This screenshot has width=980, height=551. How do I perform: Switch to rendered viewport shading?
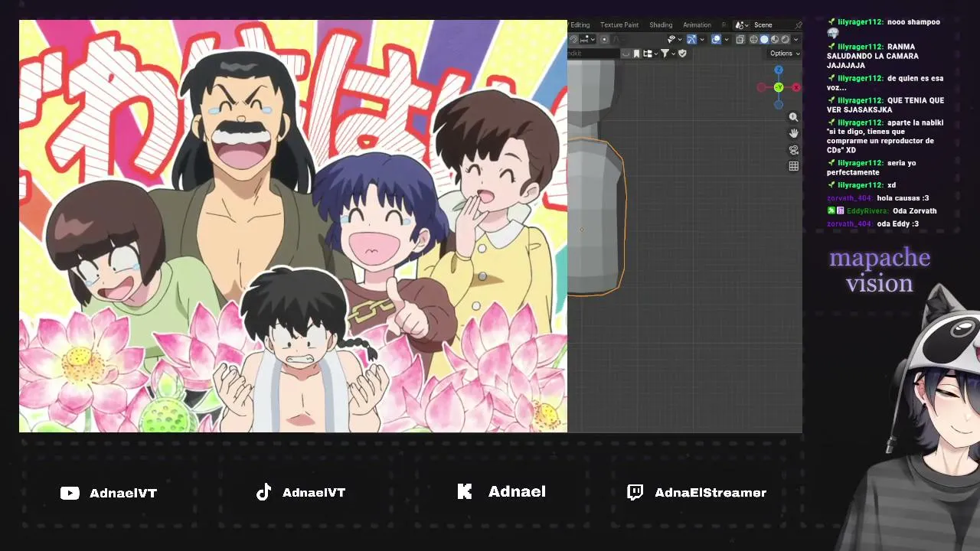785,39
